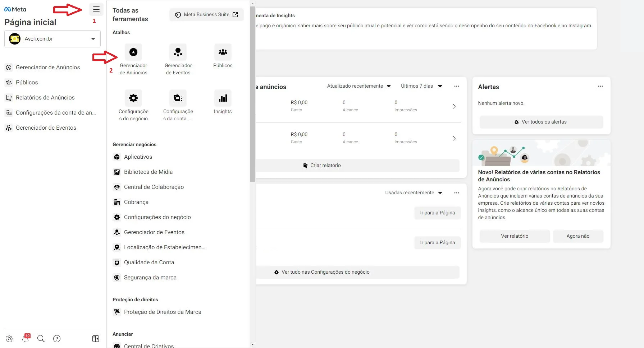The height and width of the screenshot is (348, 644).
Task: Open Usadas recentemente dropdown
Action: [414, 193]
